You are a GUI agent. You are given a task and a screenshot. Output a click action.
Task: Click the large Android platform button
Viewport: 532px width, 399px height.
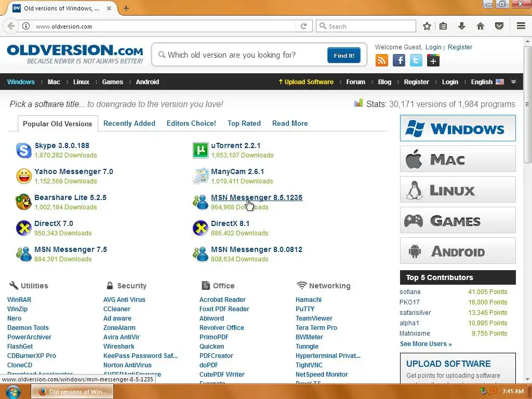pos(458,251)
